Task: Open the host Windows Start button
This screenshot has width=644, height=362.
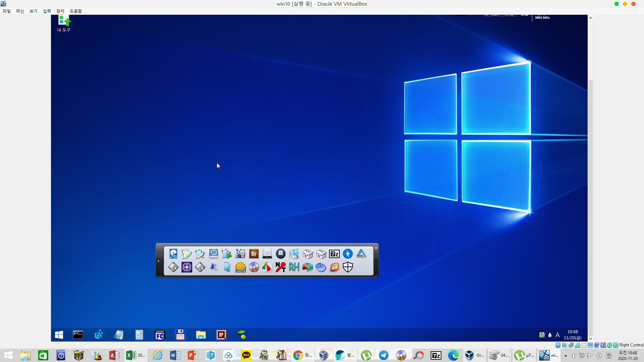Action: pos(8,355)
